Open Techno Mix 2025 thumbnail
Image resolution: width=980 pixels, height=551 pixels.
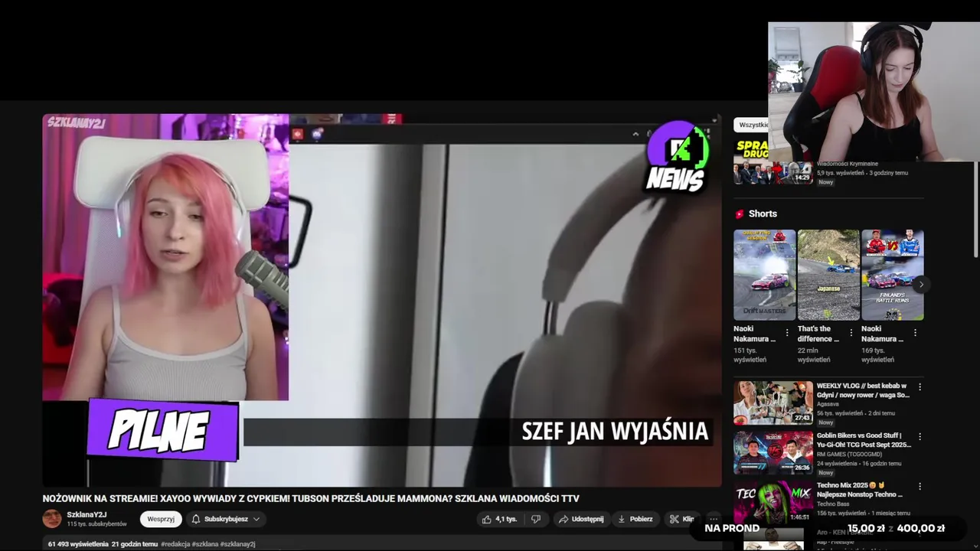(773, 502)
